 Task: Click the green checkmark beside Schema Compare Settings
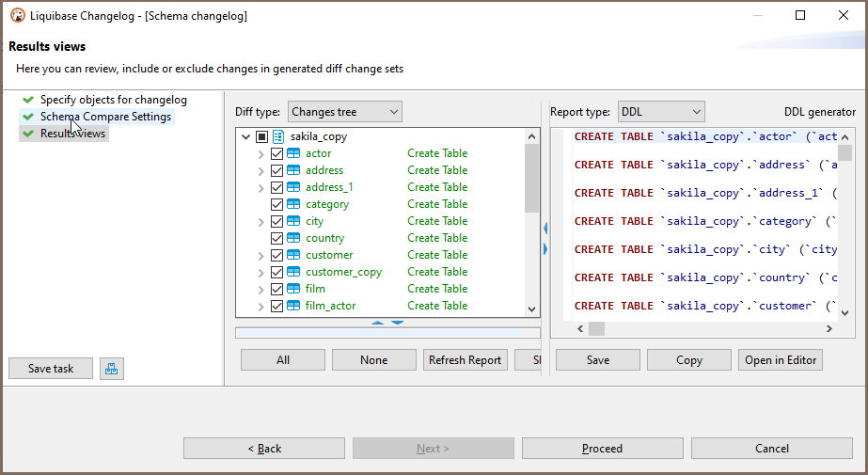(28, 117)
